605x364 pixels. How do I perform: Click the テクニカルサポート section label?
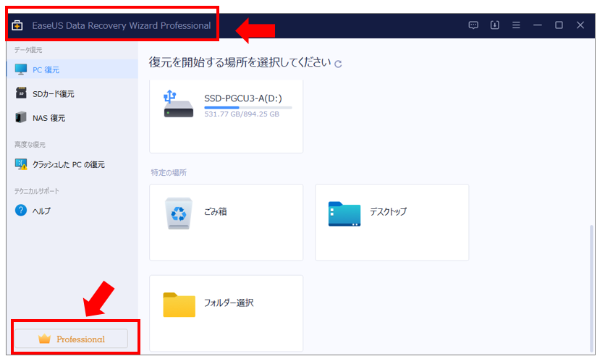[37, 191]
